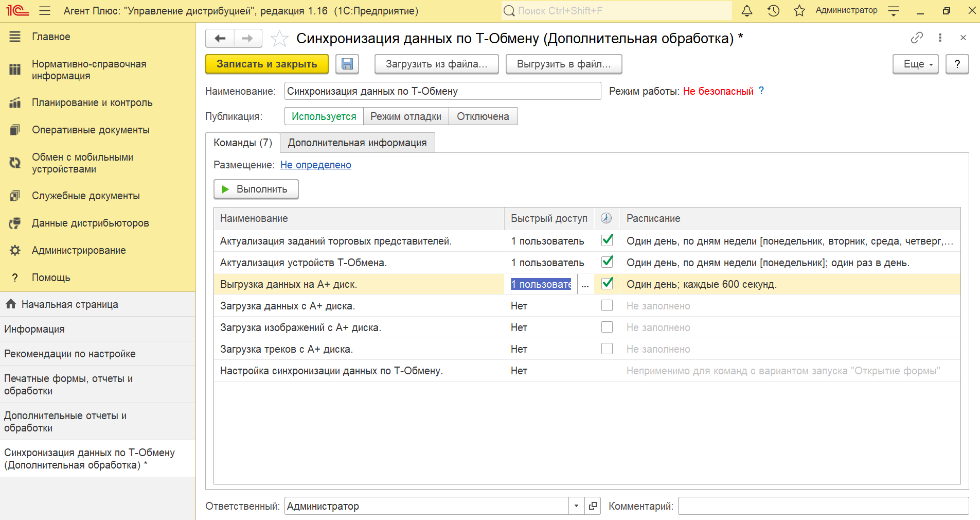Toggle schedule checkbox for Выгрузка данных
The image size is (980, 520).
coord(607,284)
